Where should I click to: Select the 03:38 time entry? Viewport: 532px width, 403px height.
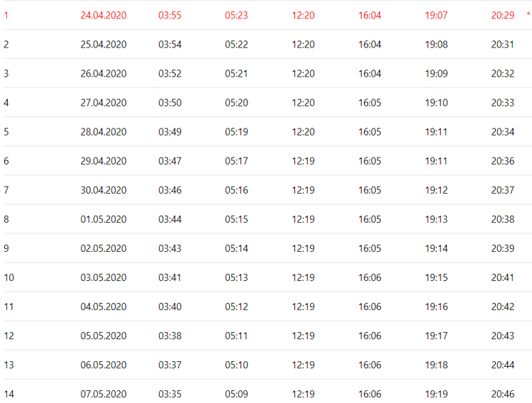coord(170,335)
